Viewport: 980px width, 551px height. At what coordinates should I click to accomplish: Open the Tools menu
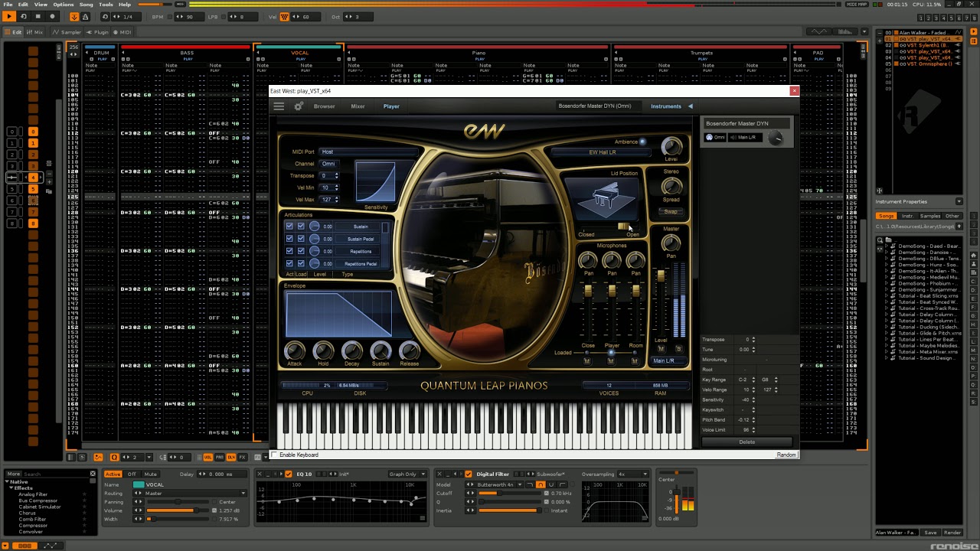pos(106,5)
